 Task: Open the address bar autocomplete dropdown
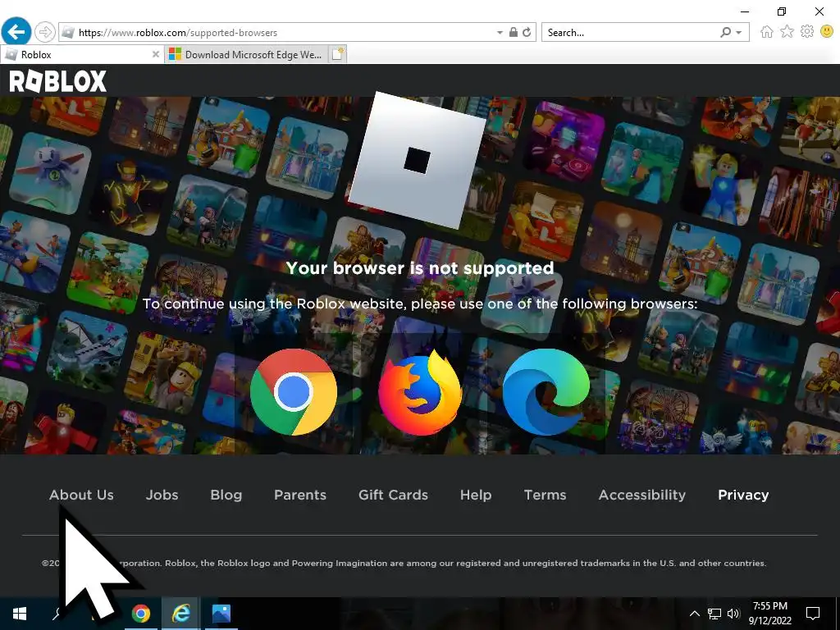tap(500, 33)
